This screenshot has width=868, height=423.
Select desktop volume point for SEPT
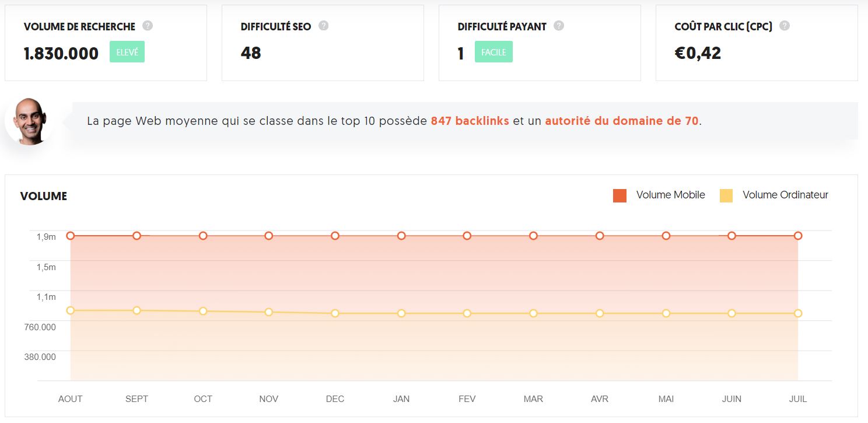pos(136,310)
